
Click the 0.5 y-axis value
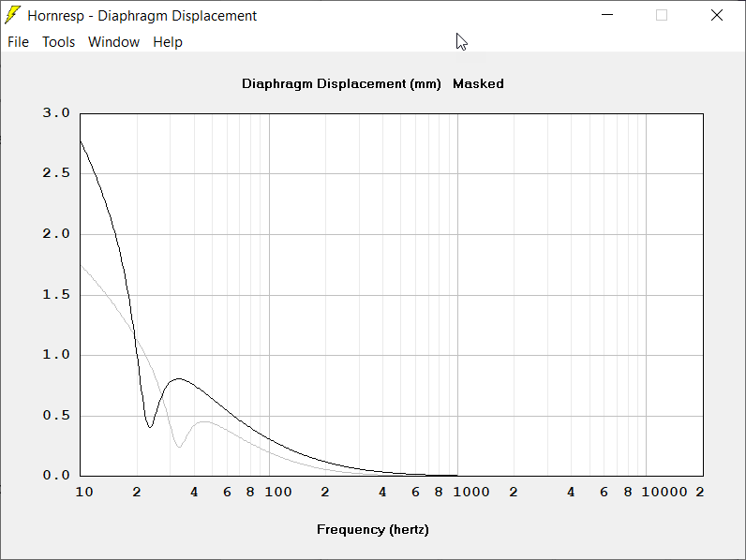coord(56,416)
